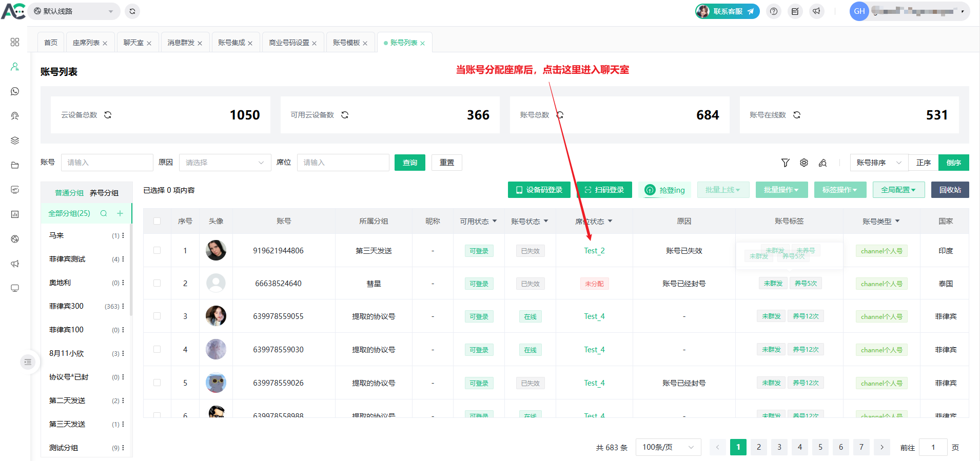Screen dimensions: 980x461
Task: Select the checkbox for account 919621944806
Action: pos(157,250)
